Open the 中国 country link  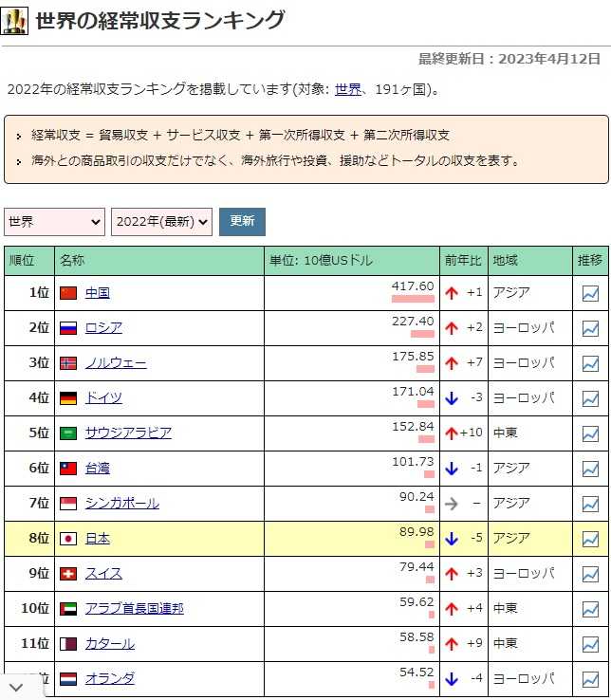(x=98, y=293)
